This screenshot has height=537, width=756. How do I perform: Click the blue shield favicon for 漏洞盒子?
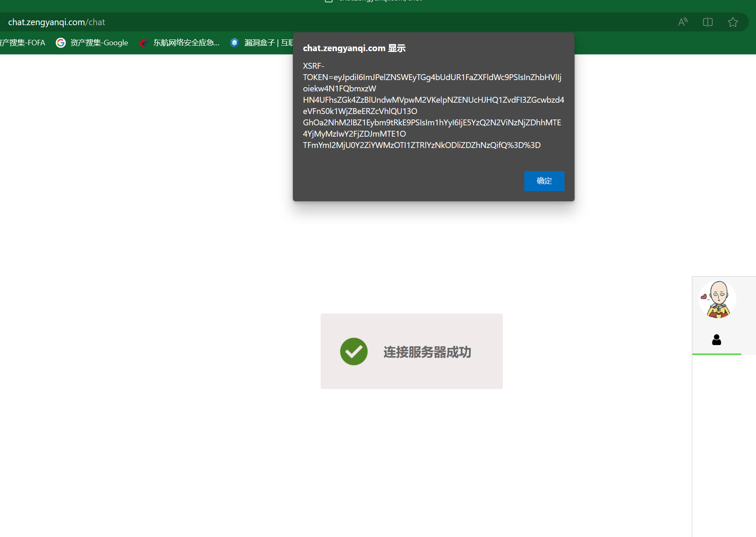pos(234,42)
